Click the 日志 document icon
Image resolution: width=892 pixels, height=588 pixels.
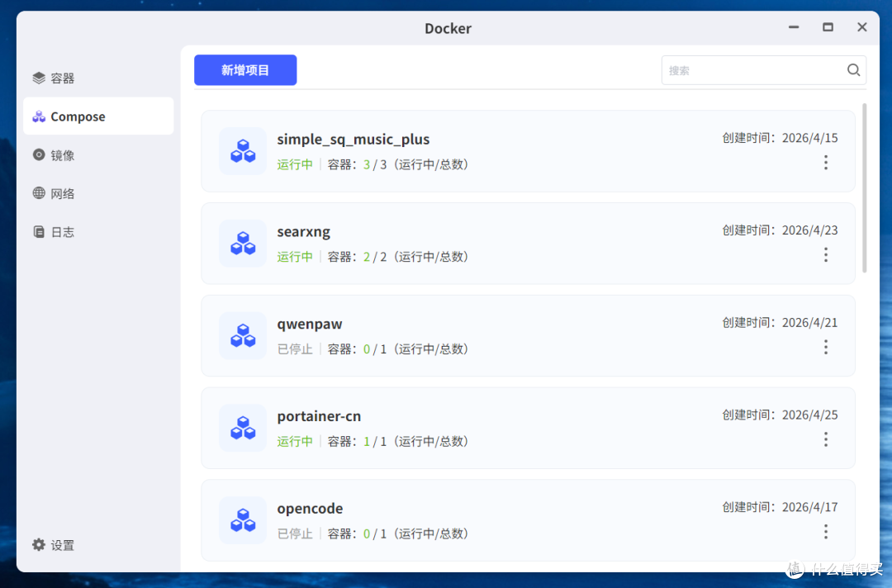pos(39,231)
